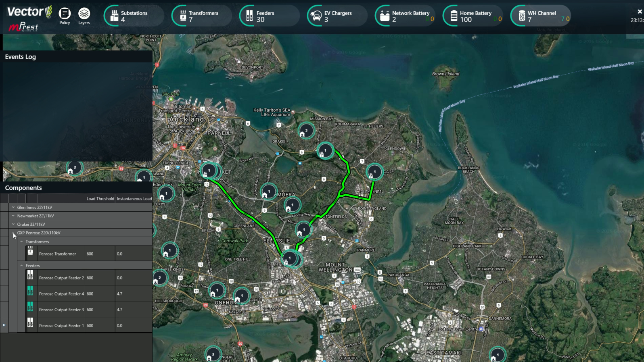Click the substation marker near Orakei
Viewport: 644px width, 362px height.
click(x=325, y=151)
